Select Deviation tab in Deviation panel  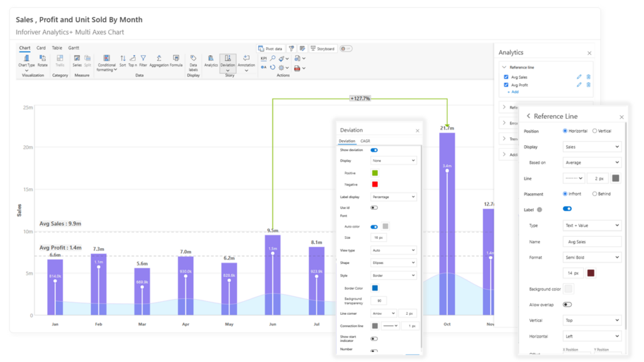click(x=347, y=141)
